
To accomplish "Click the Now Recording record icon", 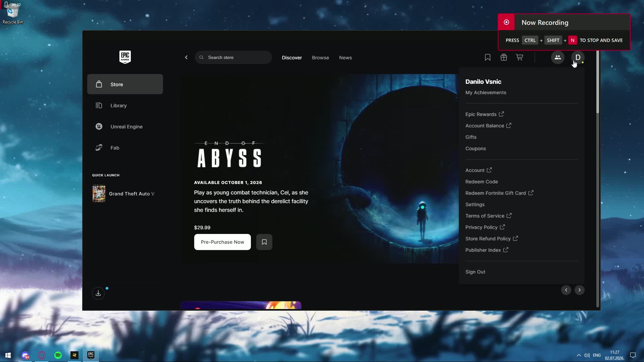I will [506, 22].
